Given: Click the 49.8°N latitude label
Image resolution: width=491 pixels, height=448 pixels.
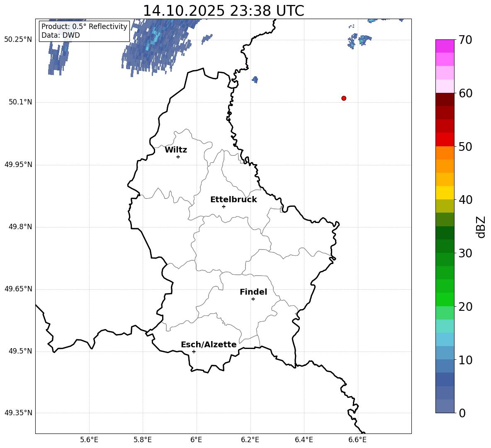Looking at the screenshot, I should click(21, 227).
